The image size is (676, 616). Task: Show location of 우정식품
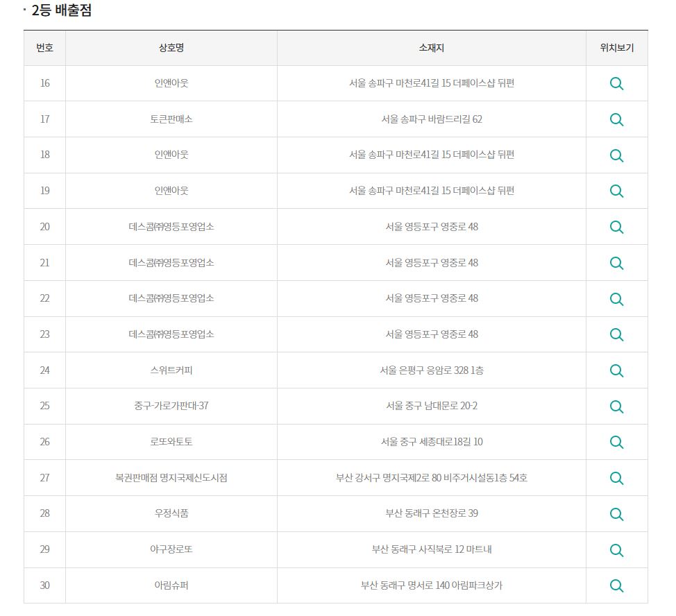point(616,514)
